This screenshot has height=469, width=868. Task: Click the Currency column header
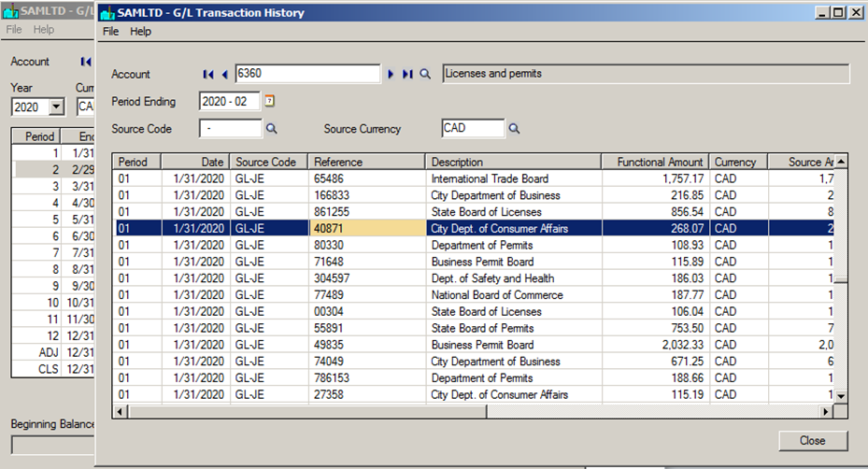pyautogui.click(x=738, y=162)
